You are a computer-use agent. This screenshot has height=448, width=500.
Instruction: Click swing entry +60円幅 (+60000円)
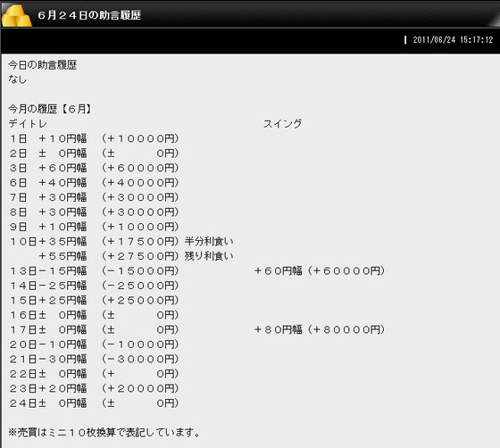(x=320, y=270)
